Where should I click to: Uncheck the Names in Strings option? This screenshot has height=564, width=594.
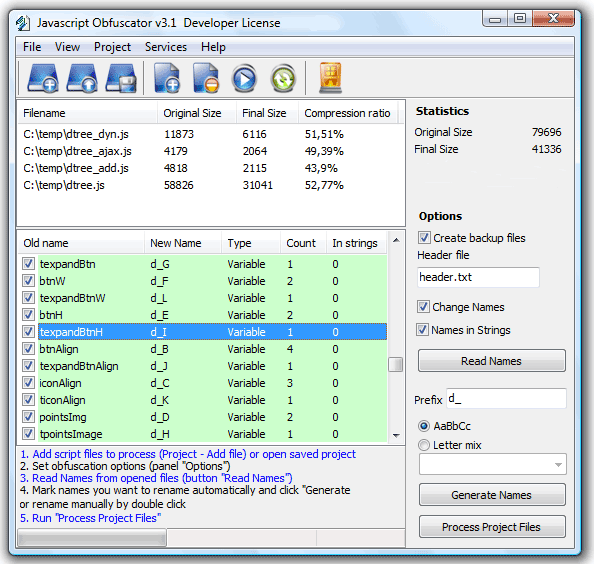(422, 330)
